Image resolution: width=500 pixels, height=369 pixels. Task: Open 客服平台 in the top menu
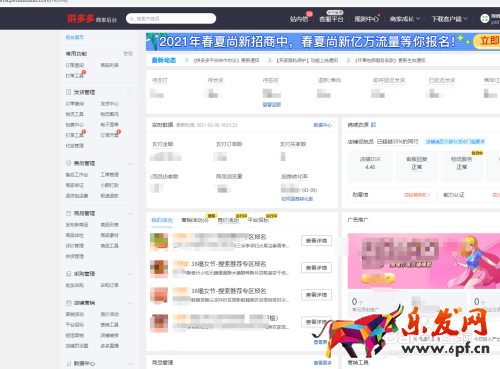pyautogui.click(x=331, y=19)
